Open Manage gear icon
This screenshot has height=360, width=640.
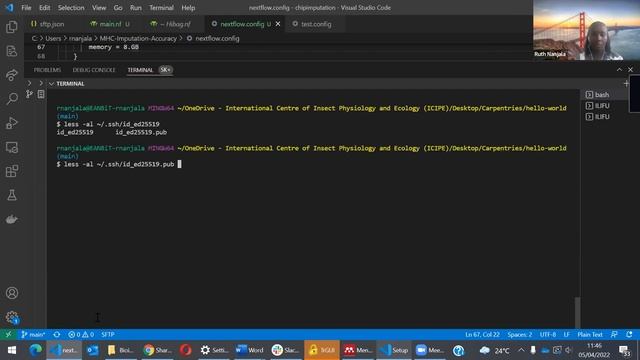point(12,317)
